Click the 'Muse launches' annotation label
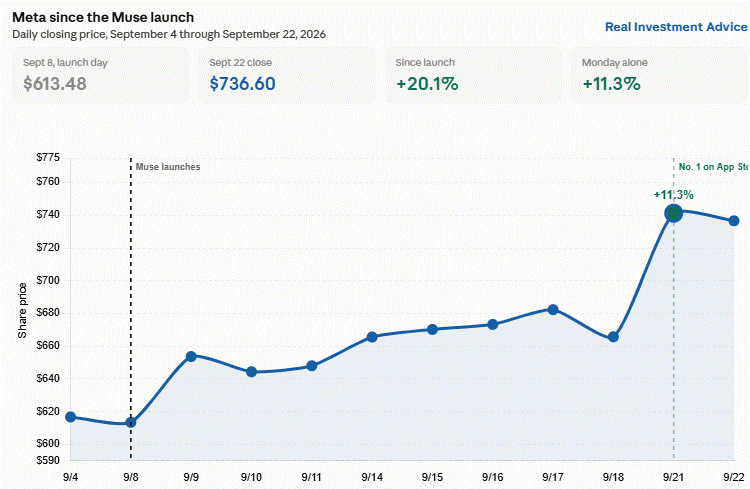 point(168,167)
